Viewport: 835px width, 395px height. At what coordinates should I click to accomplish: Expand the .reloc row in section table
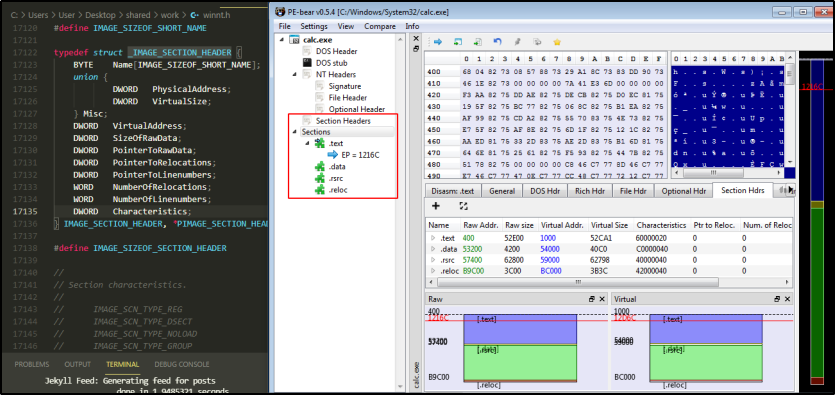[433, 270]
